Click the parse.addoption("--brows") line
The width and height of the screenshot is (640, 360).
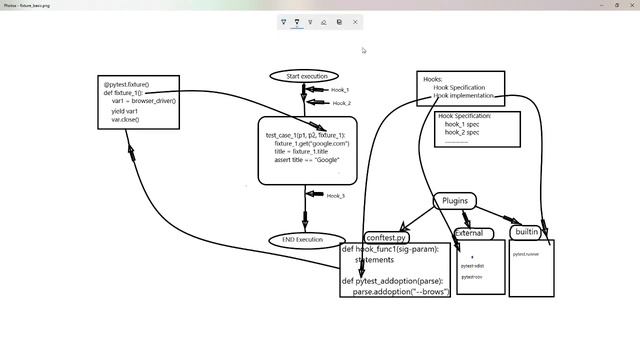(x=401, y=292)
